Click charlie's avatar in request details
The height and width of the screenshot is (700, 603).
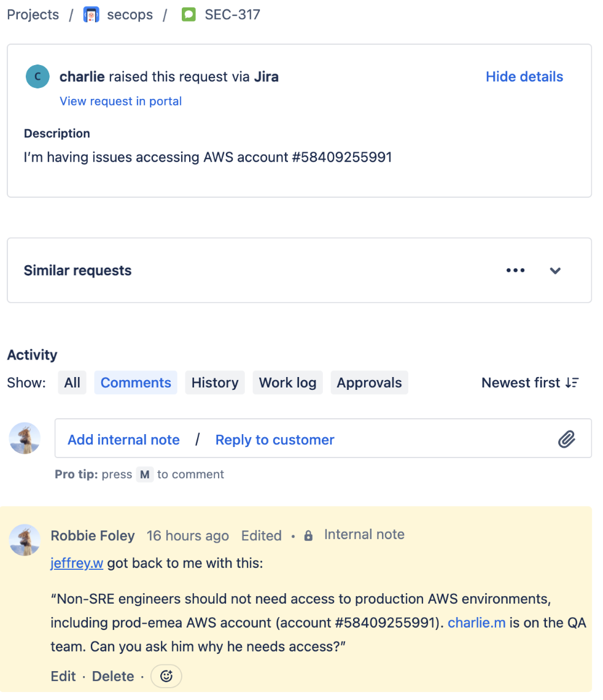click(x=37, y=76)
